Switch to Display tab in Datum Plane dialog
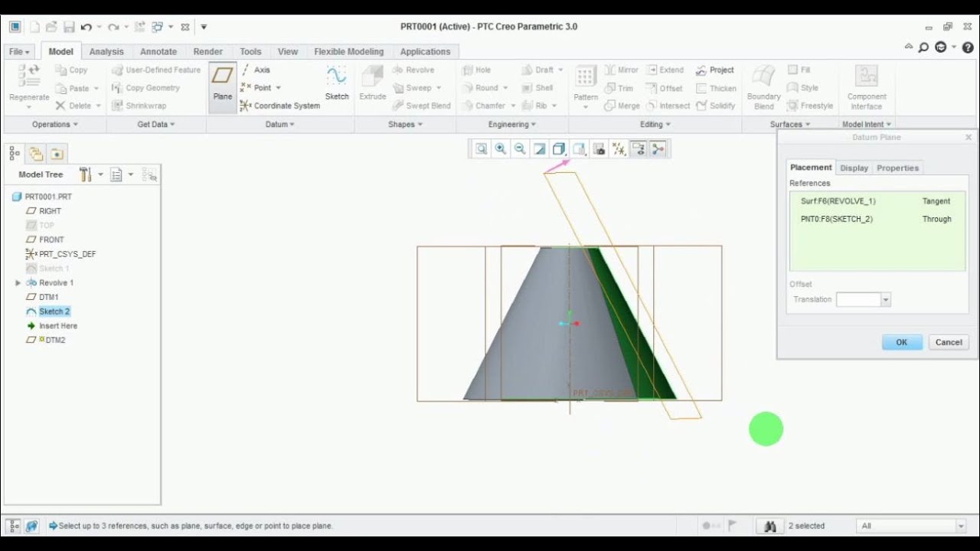Viewport: 980px width, 551px height. (854, 168)
